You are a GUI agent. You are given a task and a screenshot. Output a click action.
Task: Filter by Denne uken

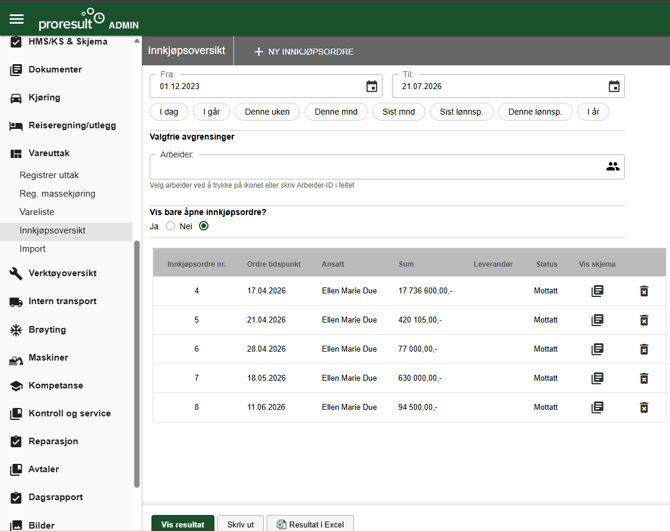point(267,112)
